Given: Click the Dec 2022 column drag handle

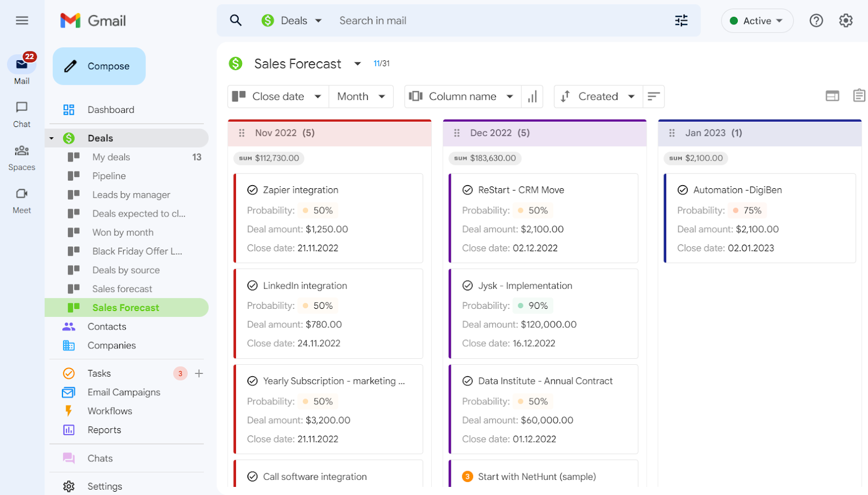Looking at the screenshot, I should tap(457, 133).
